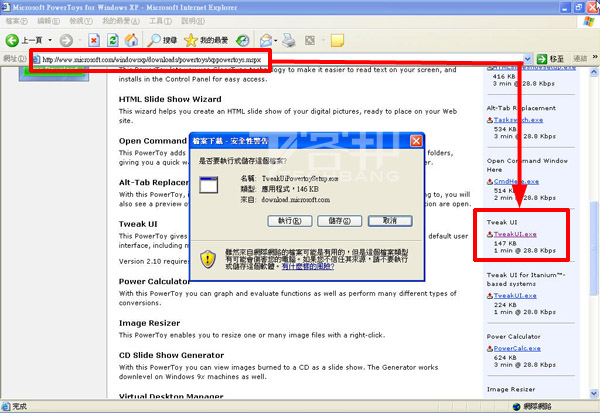Open the 說明(H) Help menu
The image size is (600, 413).
[193, 21]
